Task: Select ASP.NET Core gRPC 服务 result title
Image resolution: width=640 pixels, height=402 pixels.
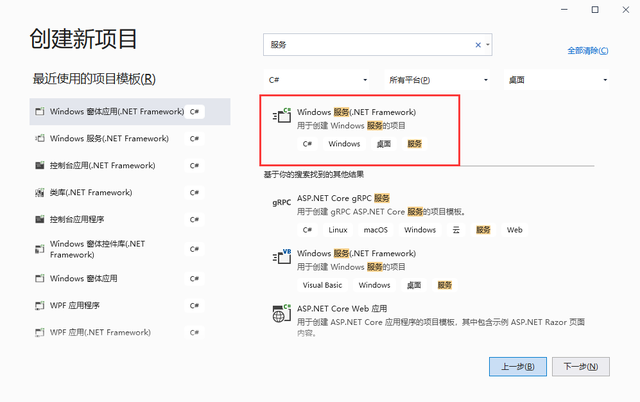Action: click(x=343, y=198)
